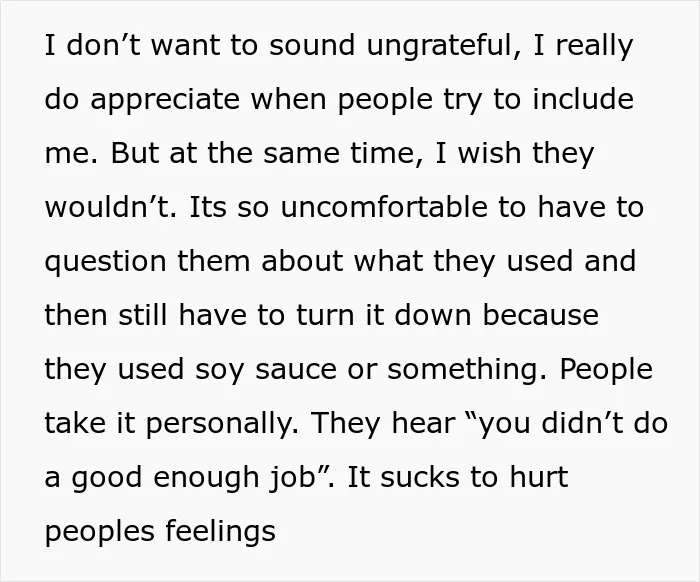Click the final word "feelings"

[221, 533]
